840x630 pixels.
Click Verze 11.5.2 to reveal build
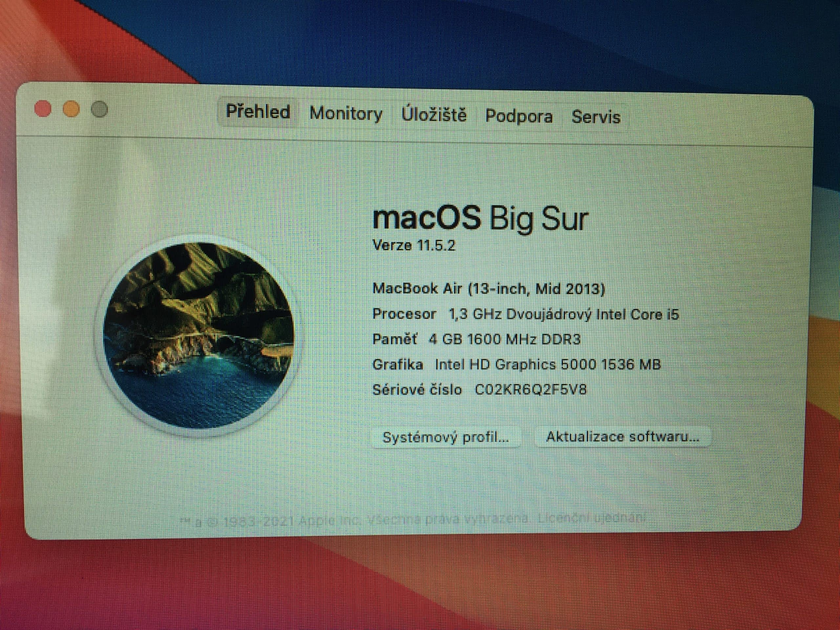[x=413, y=245]
